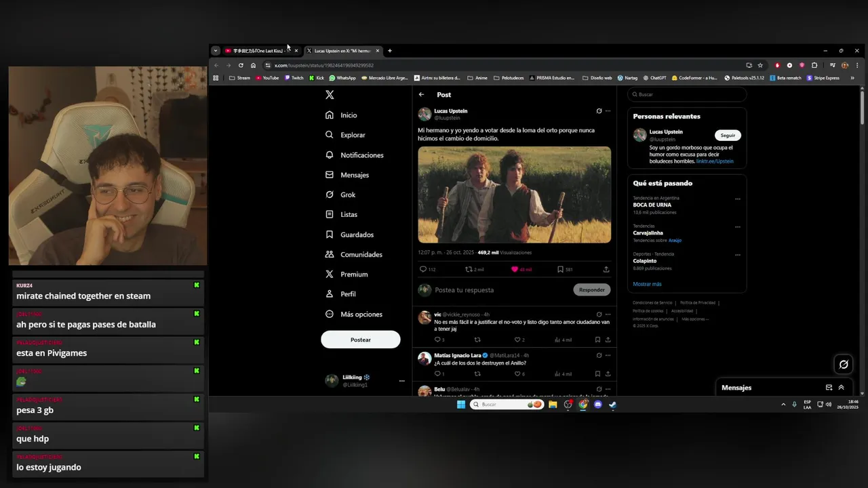Go back with the Post arrow

click(421, 95)
